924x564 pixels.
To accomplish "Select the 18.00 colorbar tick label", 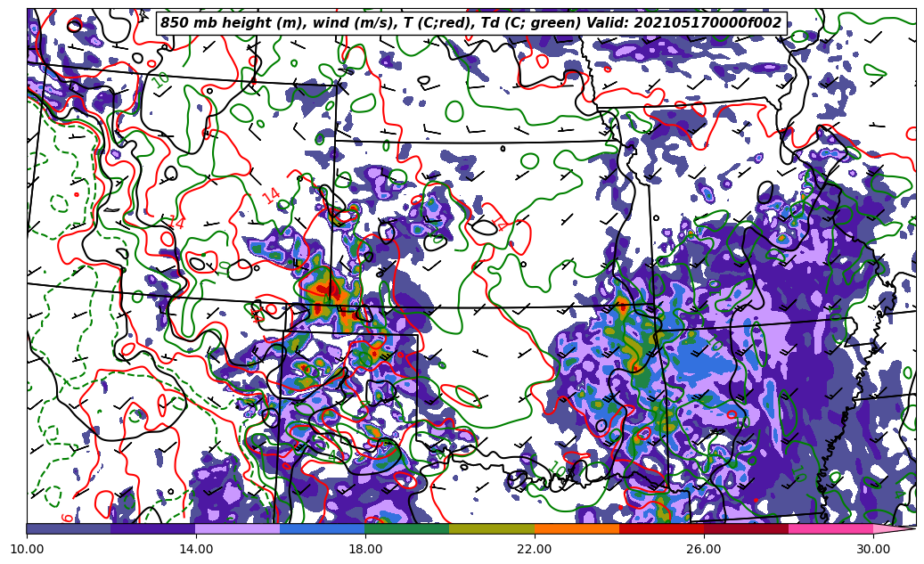I will [365, 549].
